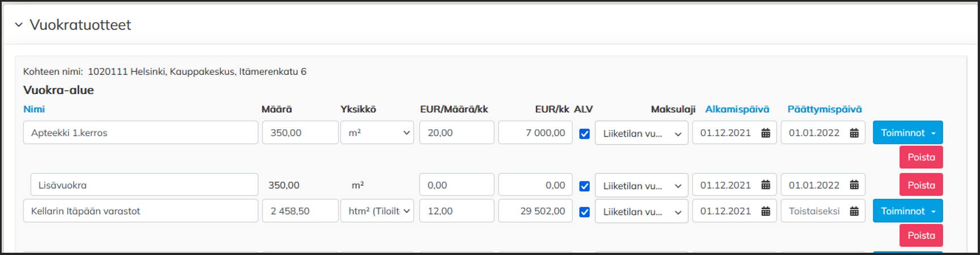Open the htm² (Tiloilt unit dropdown
This screenshot has height=255, width=980.
377,211
